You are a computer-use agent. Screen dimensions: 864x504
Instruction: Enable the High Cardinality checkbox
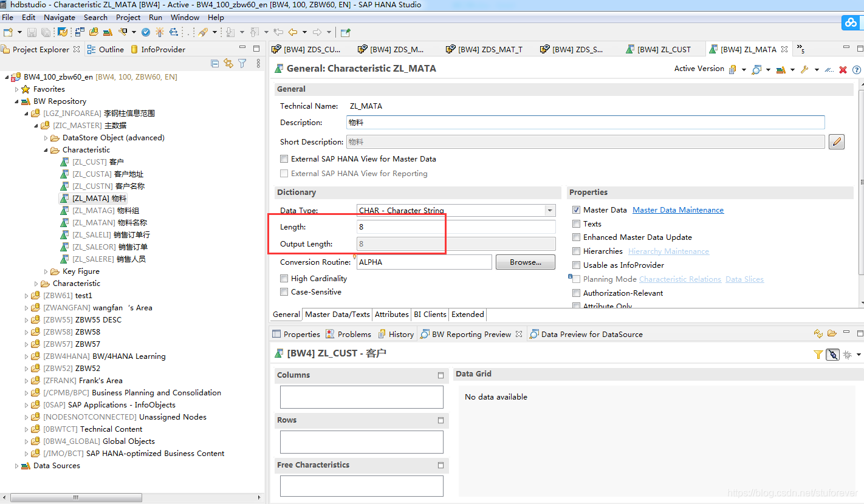(x=284, y=279)
